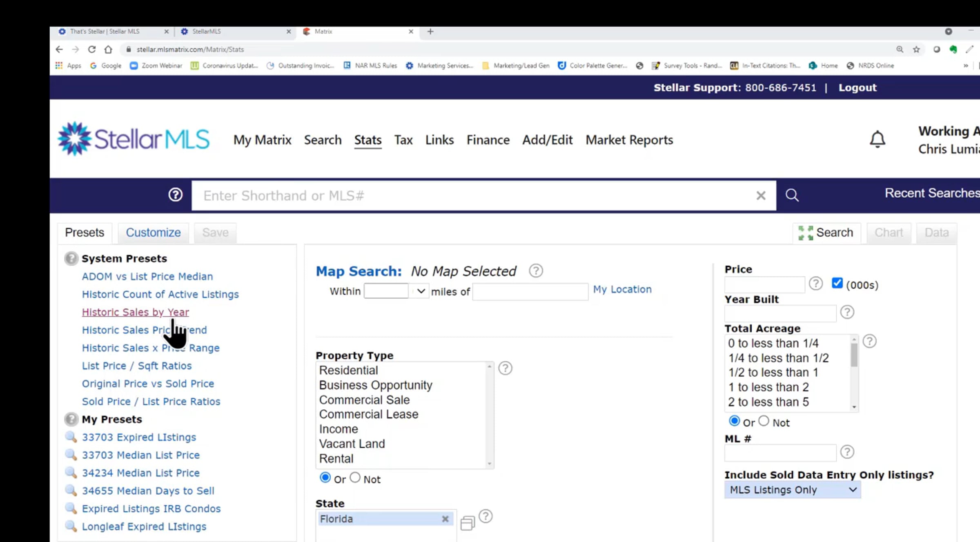This screenshot has height=542, width=980.
Task: Select Not radio under Property Type
Action: coord(355,478)
